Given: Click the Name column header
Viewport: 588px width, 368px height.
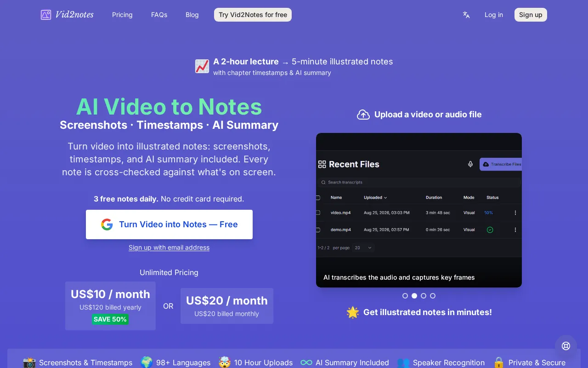Looking at the screenshot, I should [x=336, y=198].
